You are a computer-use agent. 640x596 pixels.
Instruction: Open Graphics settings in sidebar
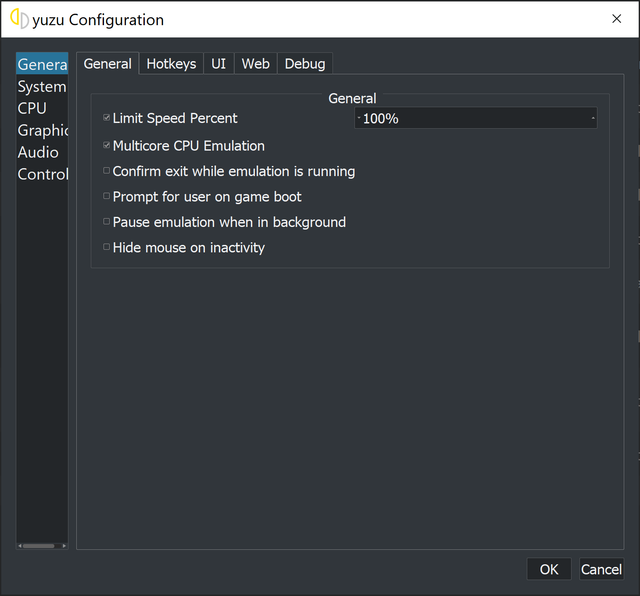pos(42,131)
